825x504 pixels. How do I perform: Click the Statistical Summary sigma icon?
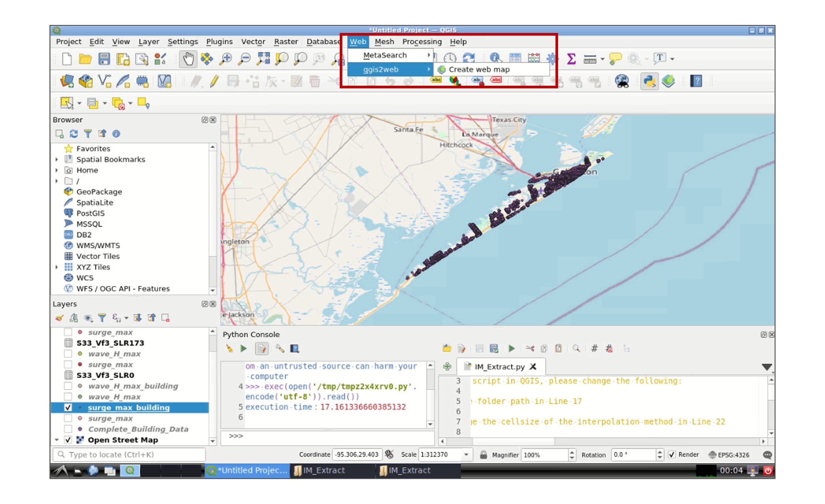(x=571, y=59)
